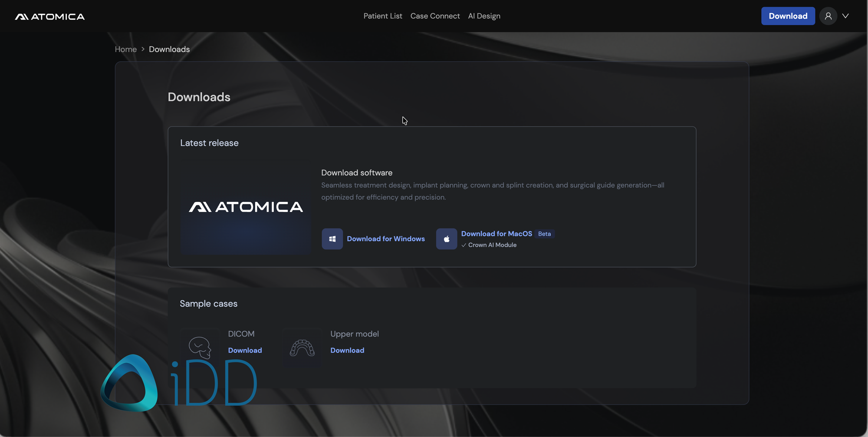Click the Windows logo icon button
868x437 pixels.
[x=332, y=239]
